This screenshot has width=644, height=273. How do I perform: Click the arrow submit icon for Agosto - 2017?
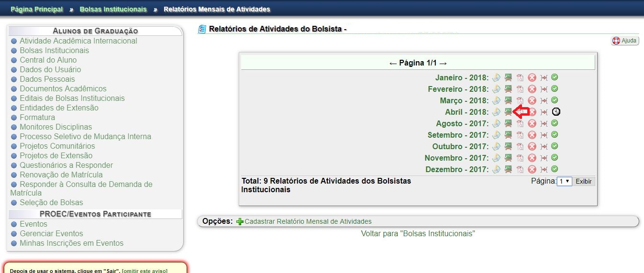544,123
